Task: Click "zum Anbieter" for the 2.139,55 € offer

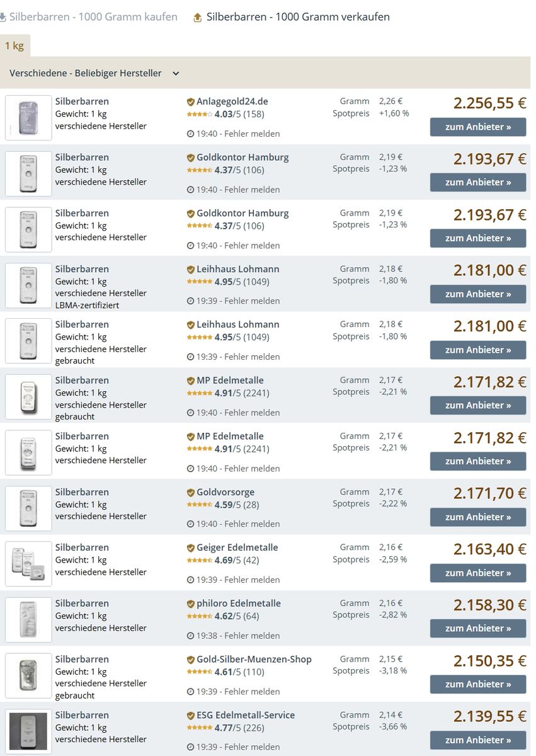Action: [478, 740]
